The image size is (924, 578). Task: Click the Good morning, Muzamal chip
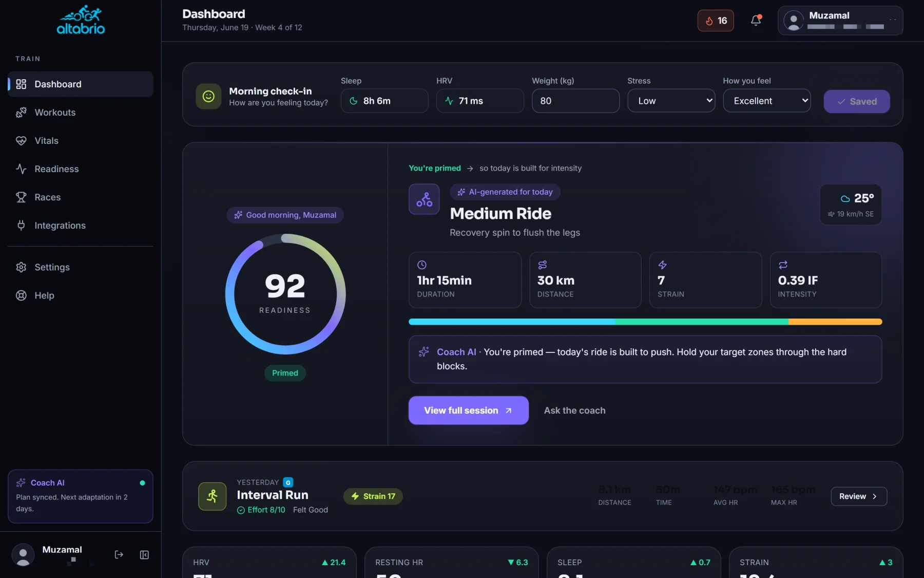tap(285, 215)
